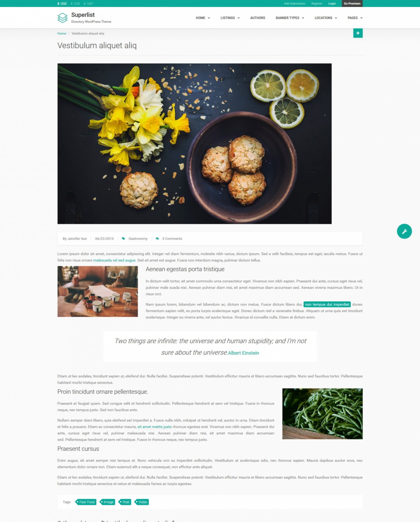Expand the Listings dropdown menu

(x=230, y=18)
